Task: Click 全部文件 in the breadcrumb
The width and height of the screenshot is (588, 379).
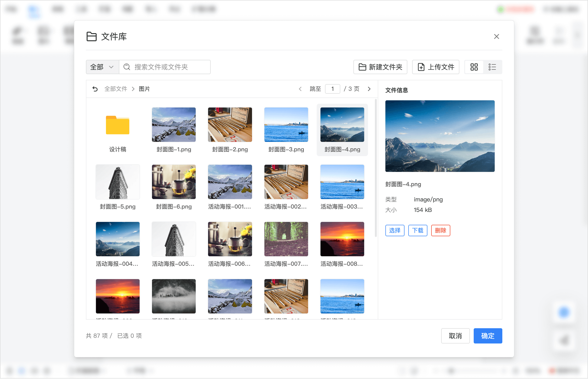Action: [x=116, y=89]
